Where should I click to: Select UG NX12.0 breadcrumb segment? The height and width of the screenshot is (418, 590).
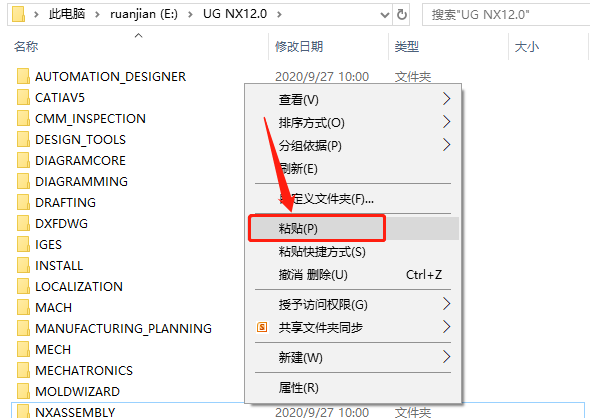coord(235,14)
